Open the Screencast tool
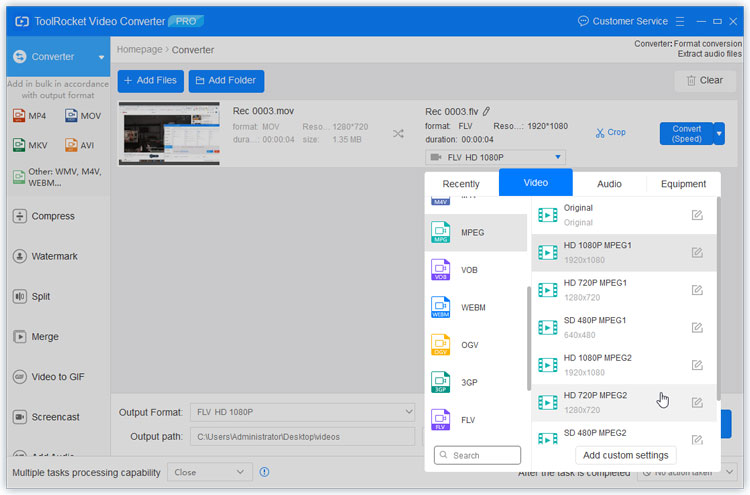The width and height of the screenshot is (750, 495). click(x=46, y=417)
